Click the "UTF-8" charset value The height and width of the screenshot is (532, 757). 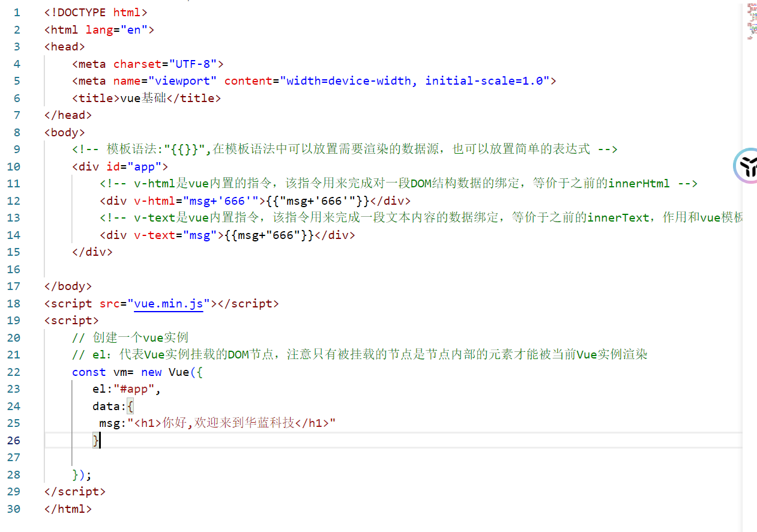tap(193, 64)
